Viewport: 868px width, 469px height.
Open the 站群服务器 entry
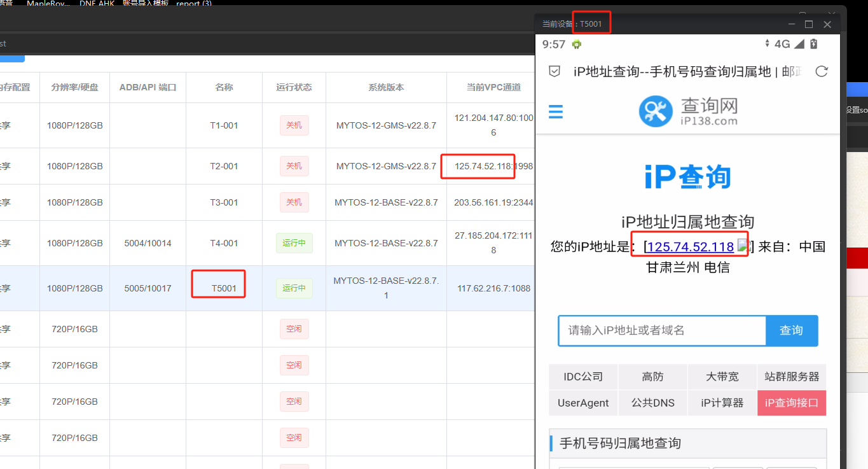click(x=792, y=377)
